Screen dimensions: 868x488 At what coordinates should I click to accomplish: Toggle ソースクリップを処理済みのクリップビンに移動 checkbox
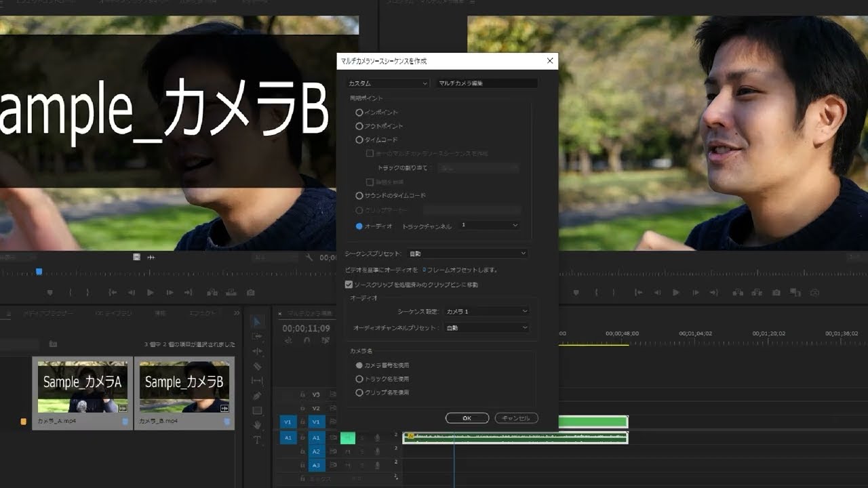(349, 285)
